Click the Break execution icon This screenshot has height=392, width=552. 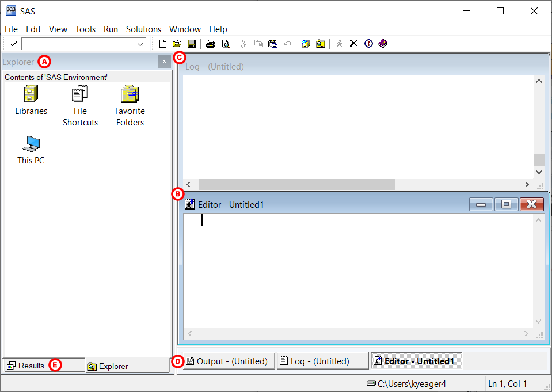coord(353,43)
